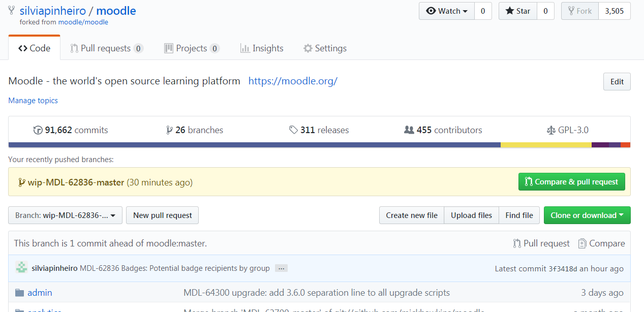The image size is (644, 312).
Task: Click New pull request button
Action: point(162,215)
